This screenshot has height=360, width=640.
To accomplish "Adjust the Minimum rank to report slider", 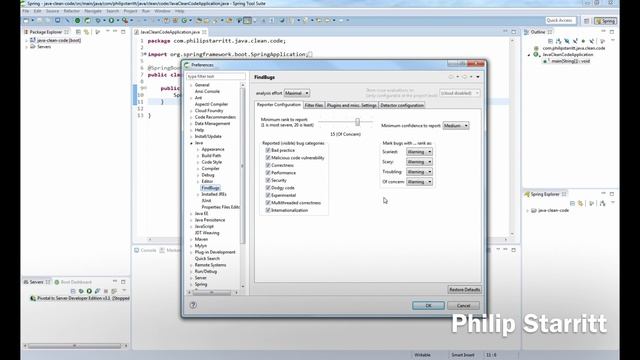I will pyautogui.click(x=358, y=122).
